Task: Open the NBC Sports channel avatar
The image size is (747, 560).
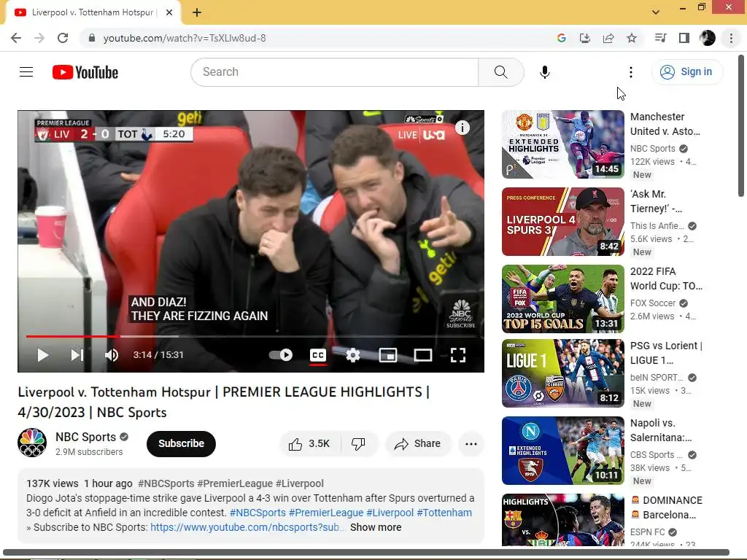Action: 32,443
